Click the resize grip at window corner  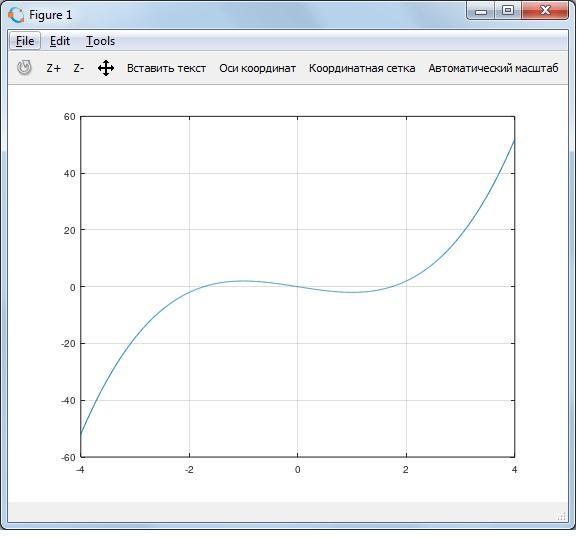[562, 517]
